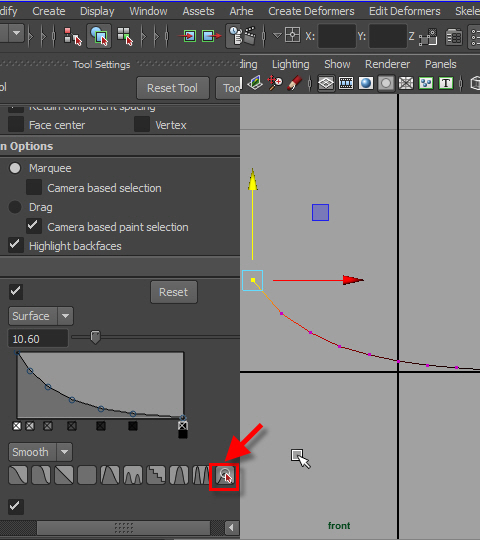This screenshot has height=540, width=480.
Task: Click the falloff radius slider handle
Action: (x=95, y=337)
